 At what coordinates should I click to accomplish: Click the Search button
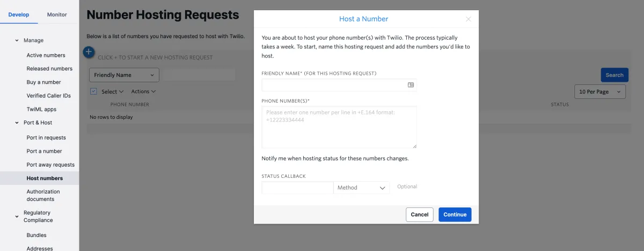tap(614, 75)
